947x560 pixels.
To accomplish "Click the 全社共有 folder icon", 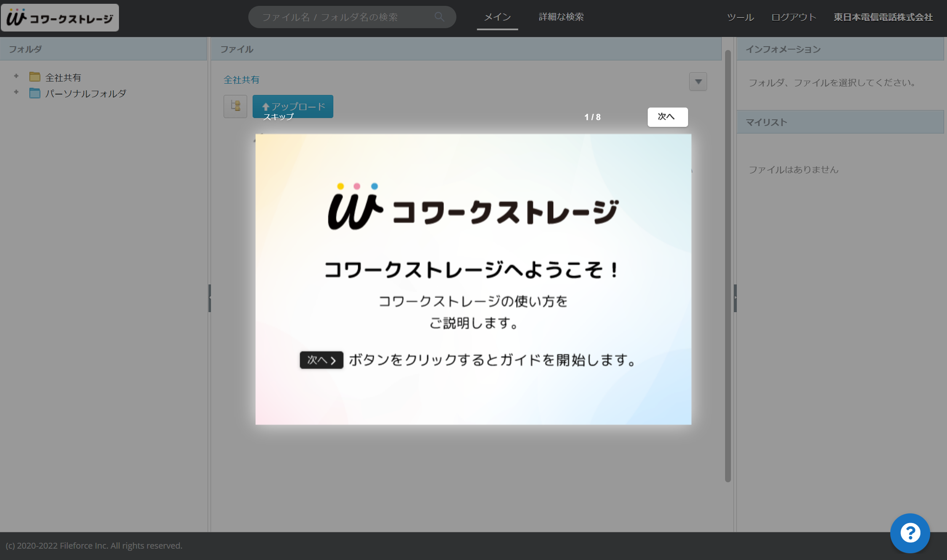I will coord(35,77).
